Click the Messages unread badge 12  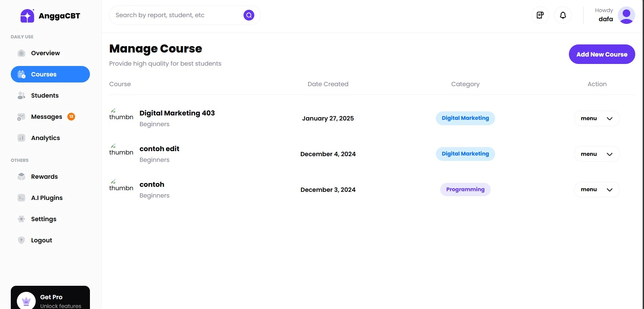pos(71,116)
